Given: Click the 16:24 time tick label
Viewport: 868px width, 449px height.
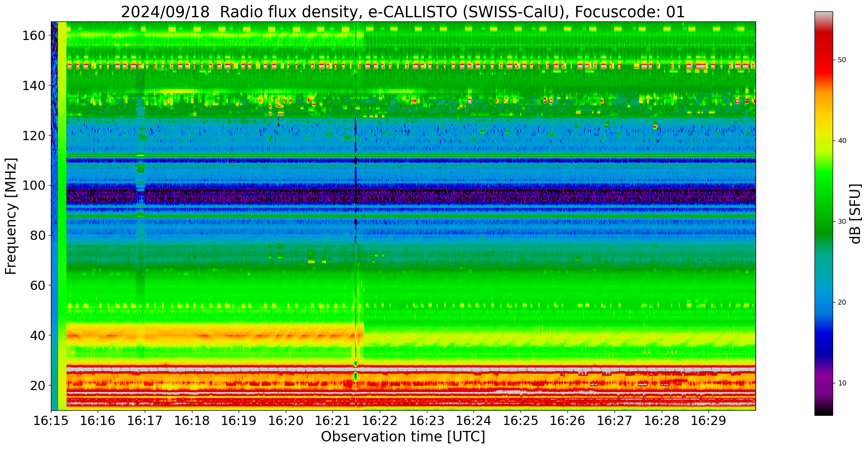Looking at the screenshot, I should tap(474, 420).
